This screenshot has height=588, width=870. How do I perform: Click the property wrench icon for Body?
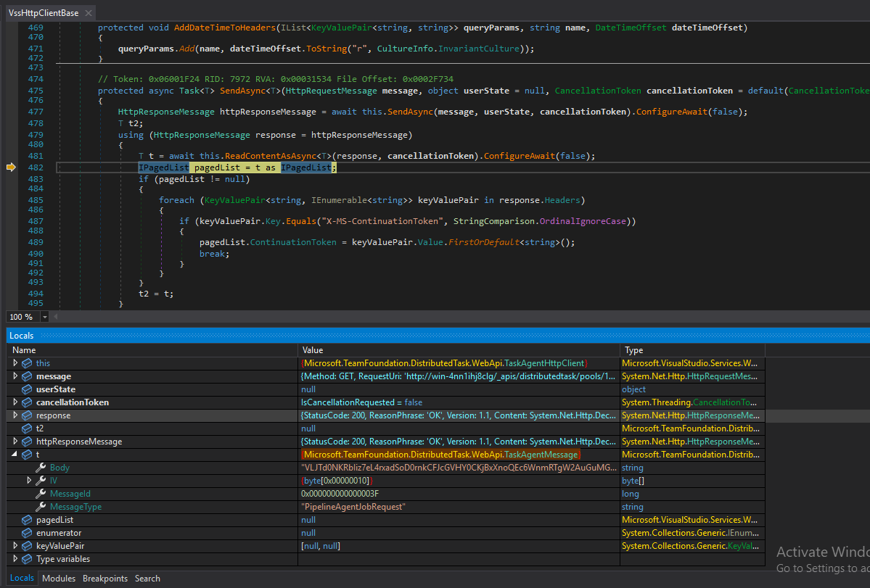41,468
